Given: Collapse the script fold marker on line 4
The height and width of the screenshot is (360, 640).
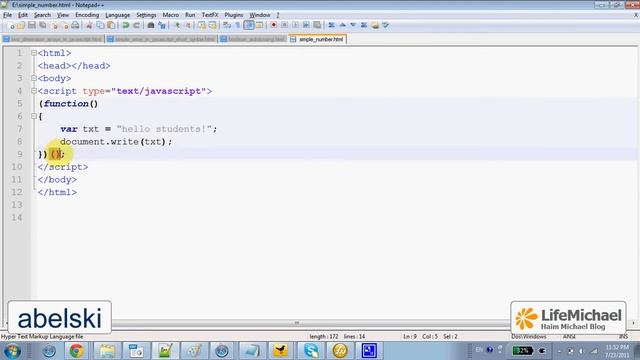Looking at the screenshot, I should coord(34,91).
